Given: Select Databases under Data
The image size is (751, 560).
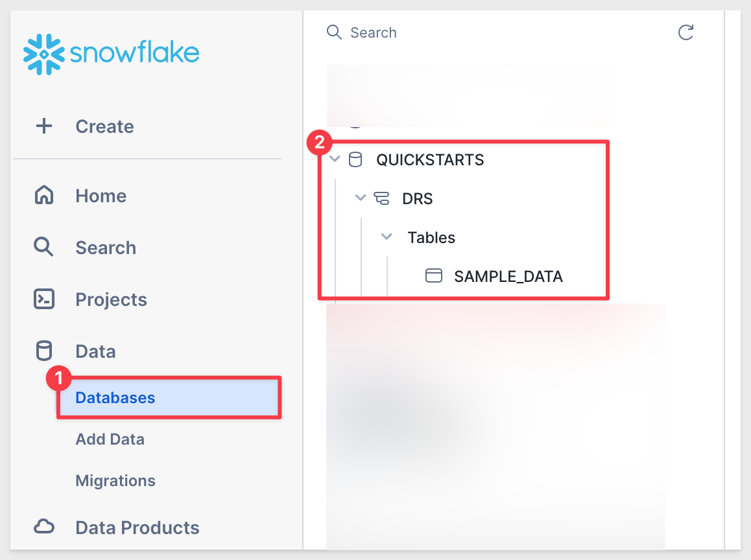Looking at the screenshot, I should click(169, 398).
